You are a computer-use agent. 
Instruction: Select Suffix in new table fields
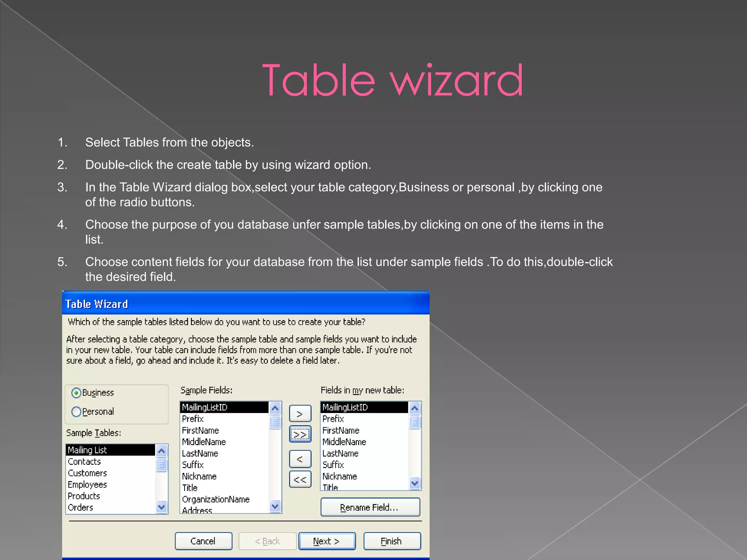point(364,465)
